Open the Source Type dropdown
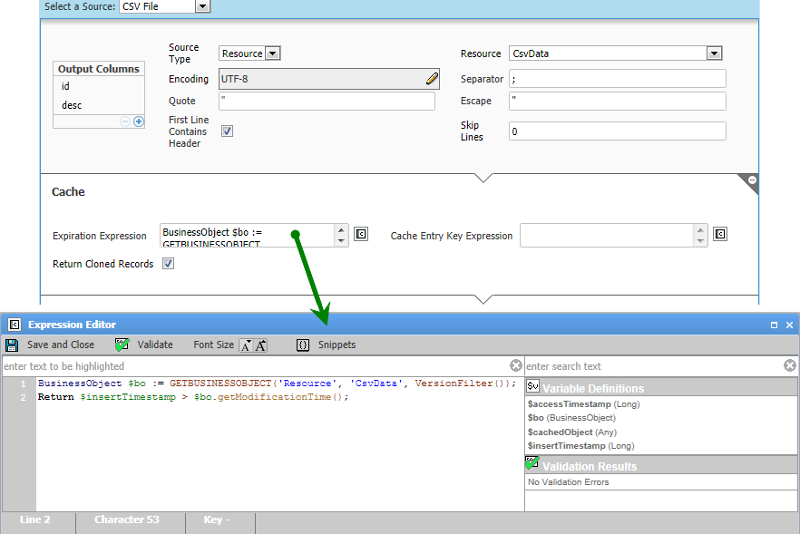This screenshot has width=800, height=534. tap(273, 53)
